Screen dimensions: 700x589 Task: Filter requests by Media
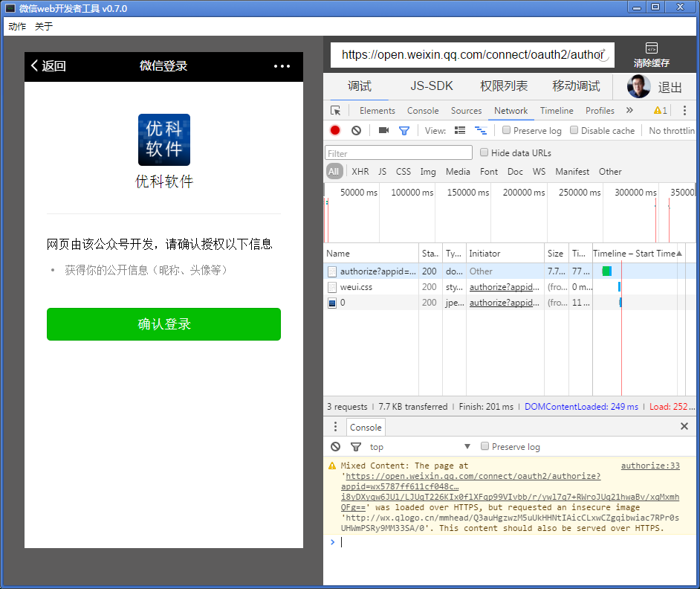458,172
